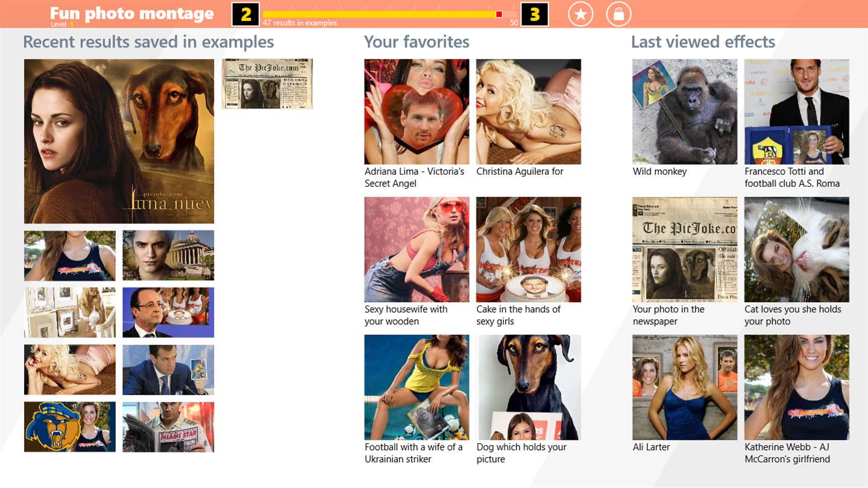Click the red marker on progress bar
Screen dimensions: 868x488
click(x=498, y=14)
